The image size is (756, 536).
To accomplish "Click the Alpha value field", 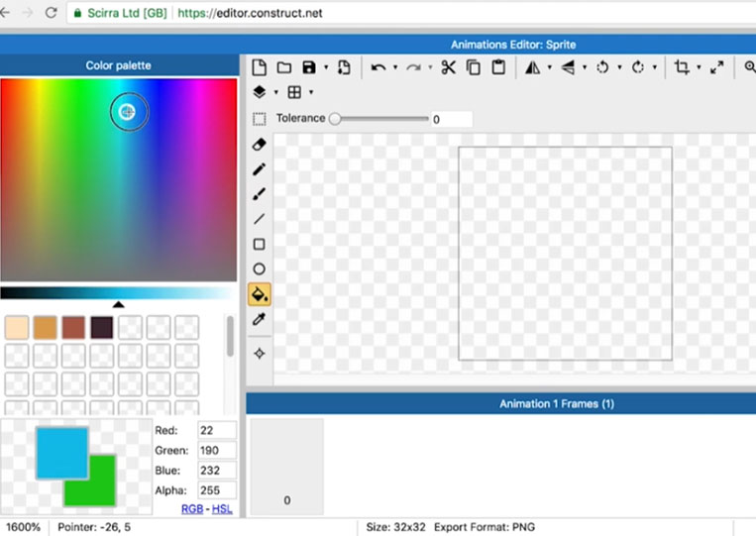I will [x=217, y=490].
